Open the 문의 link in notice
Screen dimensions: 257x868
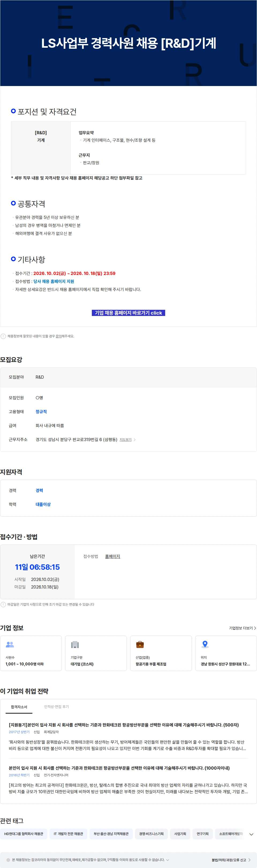(x=58, y=336)
